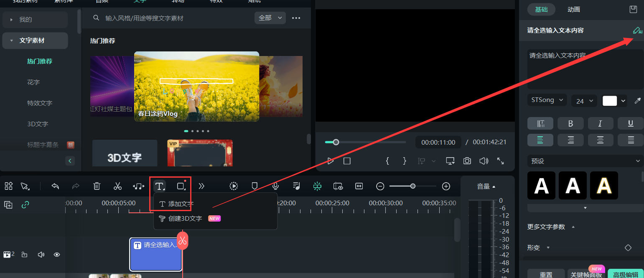Open the audio mixer music-list icon
Viewport: 644px width, 278px height.
[296, 186]
